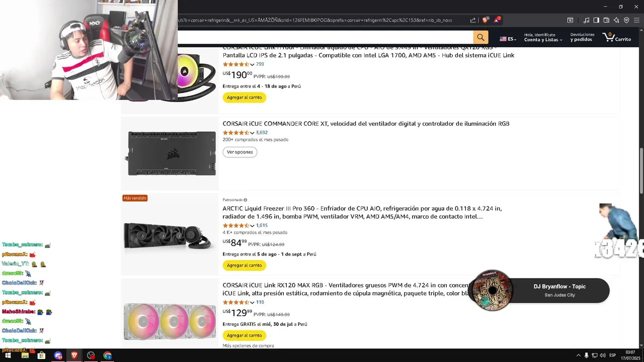The height and width of the screenshot is (362, 644).
Task: Click Ver opciones for Commander Core XT
Action: [239, 152]
